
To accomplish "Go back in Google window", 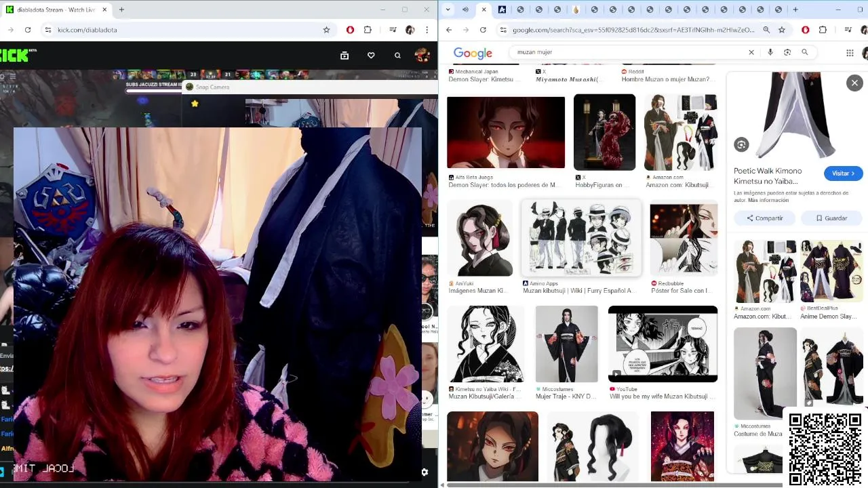I will tap(449, 30).
